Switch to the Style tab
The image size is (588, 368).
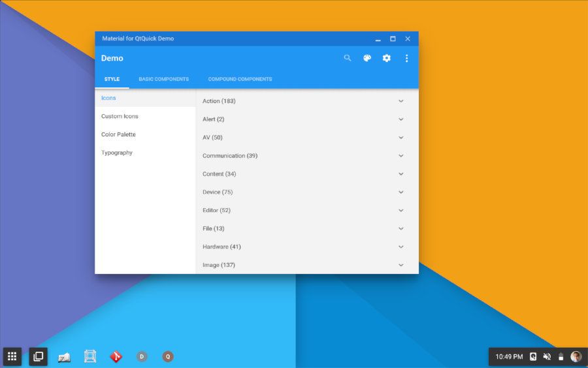pos(112,79)
